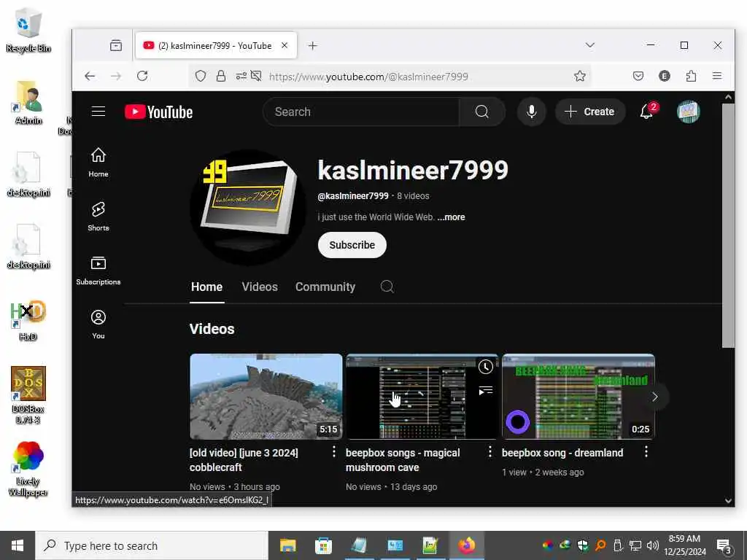Image resolution: width=747 pixels, height=560 pixels.
Task: Open DOSBox 0.74-3 desktop shortcut
Action: click(28, 395)
